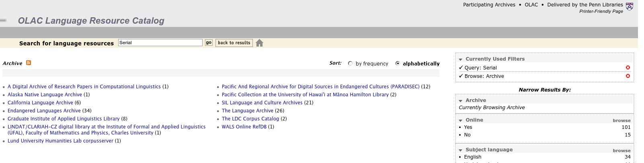Image resolution: width=644 pixels, height=163 pixels.
Task: Open Alaska Native Language Archive
Action: coord(45,94)
